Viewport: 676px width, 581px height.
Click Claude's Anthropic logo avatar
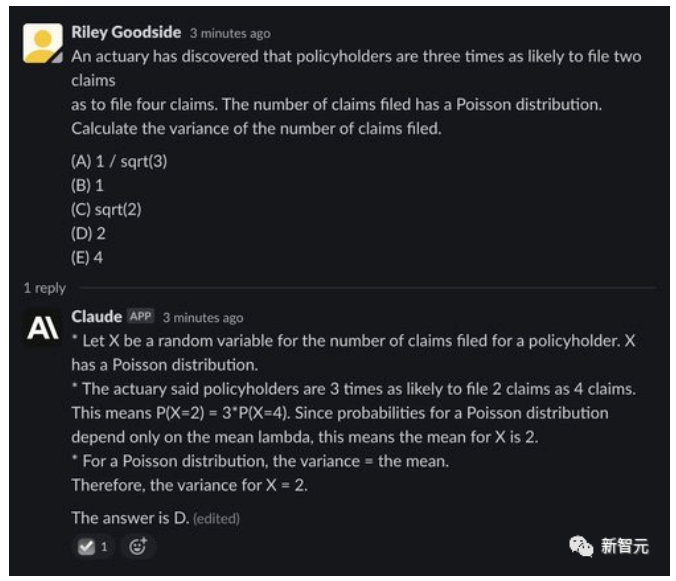pyautogui.click(x=42, y=328)
